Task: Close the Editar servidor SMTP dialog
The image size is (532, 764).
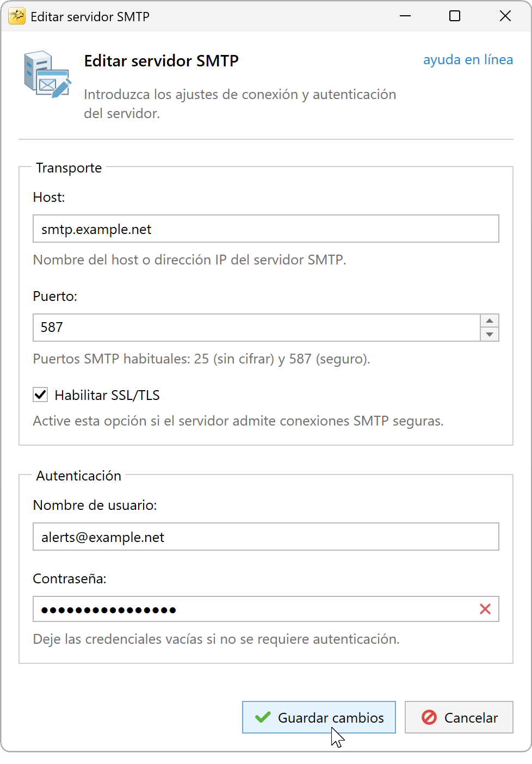Action: coord(505,16)
